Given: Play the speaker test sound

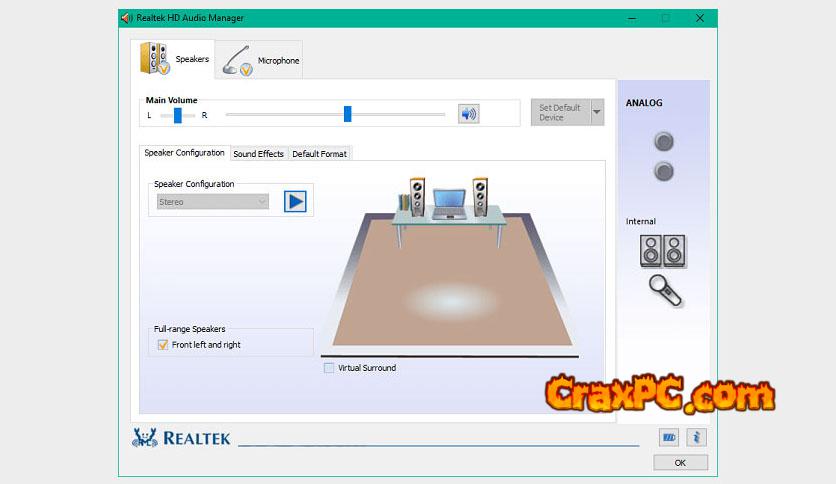Looking at the screenshot, I should point(295,201).
